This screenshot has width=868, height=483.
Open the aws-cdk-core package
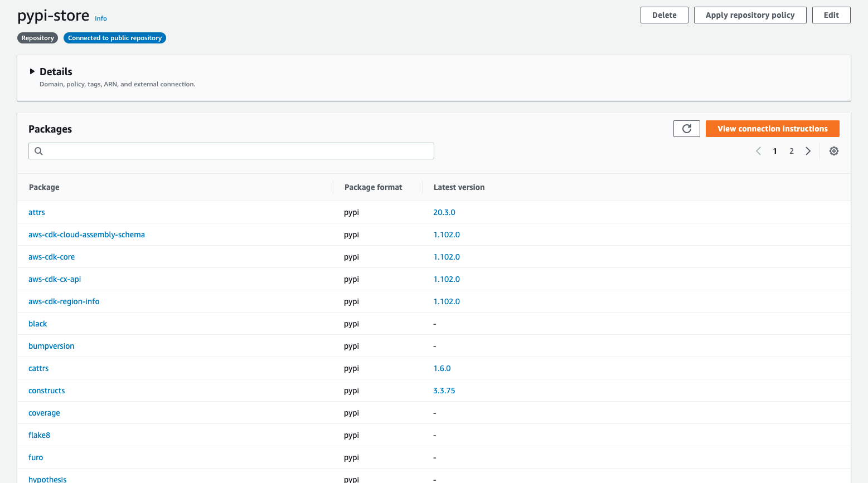pyautogui.click(x=51, y=257)
